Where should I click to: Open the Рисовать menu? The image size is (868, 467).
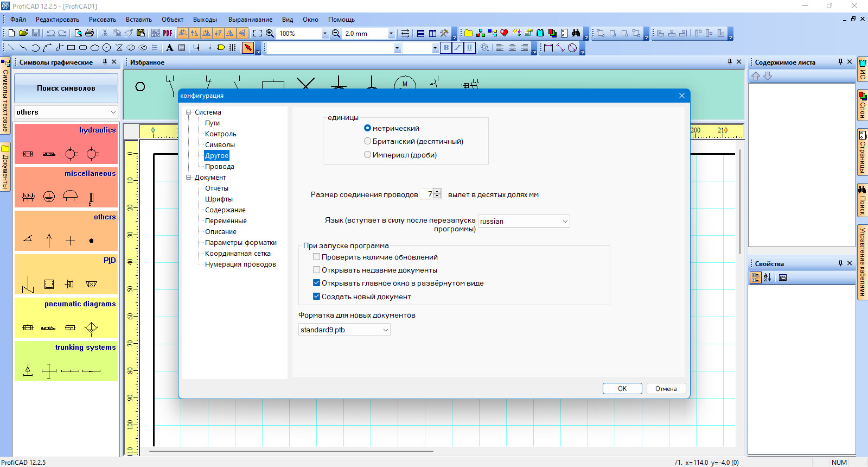[x=103, y=19]
